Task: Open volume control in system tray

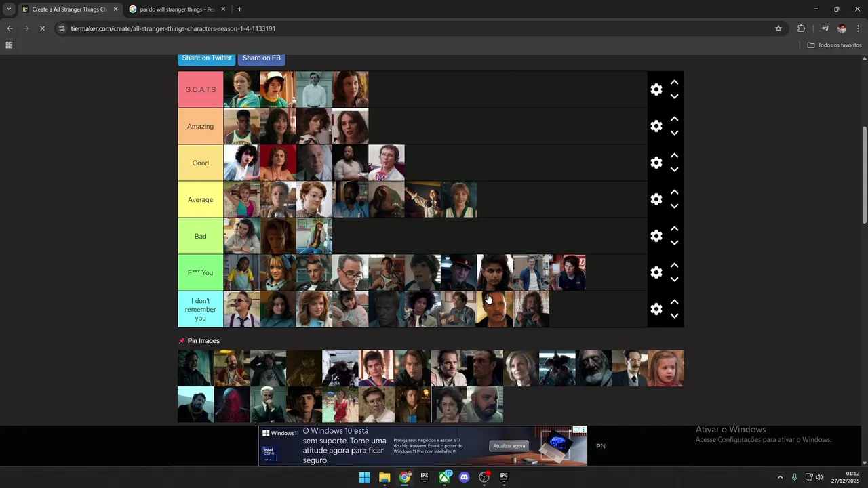Action: (819, 477)
